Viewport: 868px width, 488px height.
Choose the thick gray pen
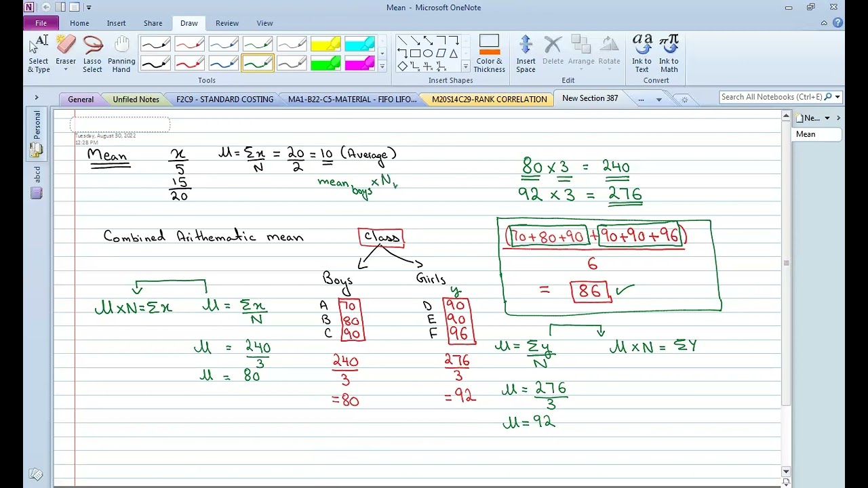tap(291, 63)
